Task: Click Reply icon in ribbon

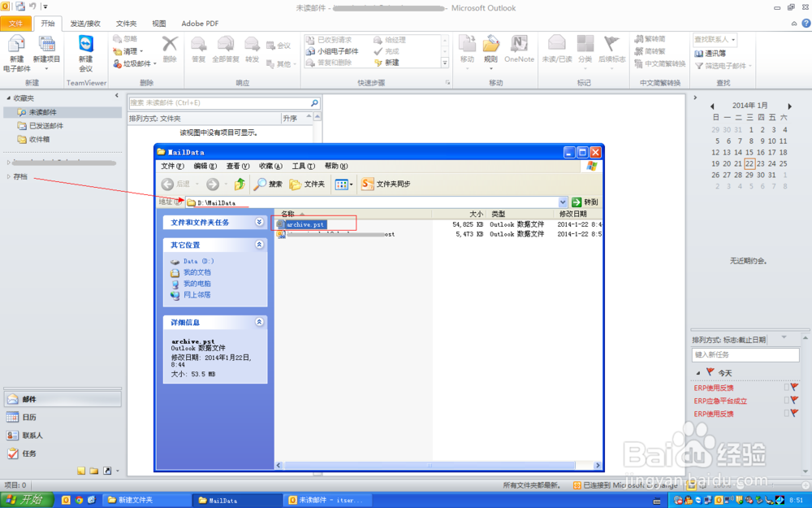Action: point(198,50)
